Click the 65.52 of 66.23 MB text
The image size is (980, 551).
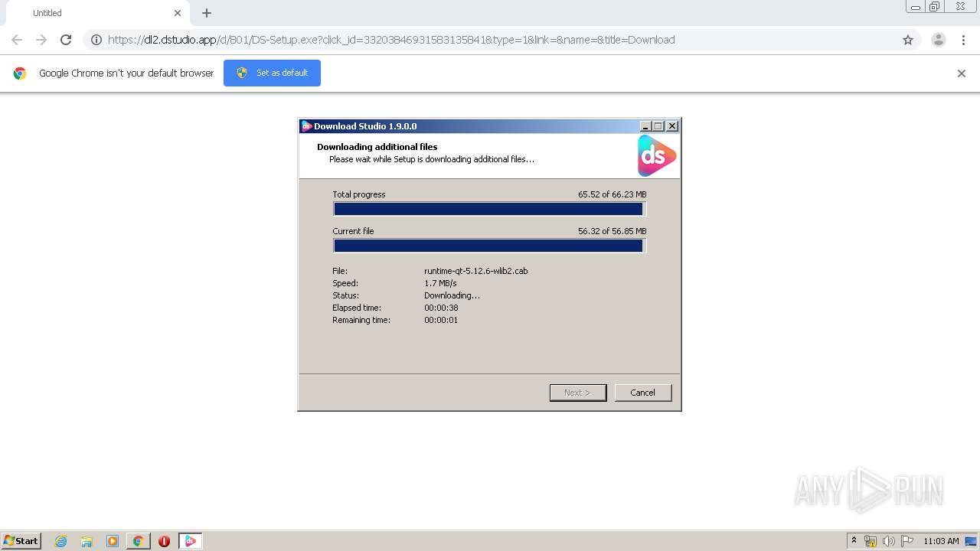(612, 194)
